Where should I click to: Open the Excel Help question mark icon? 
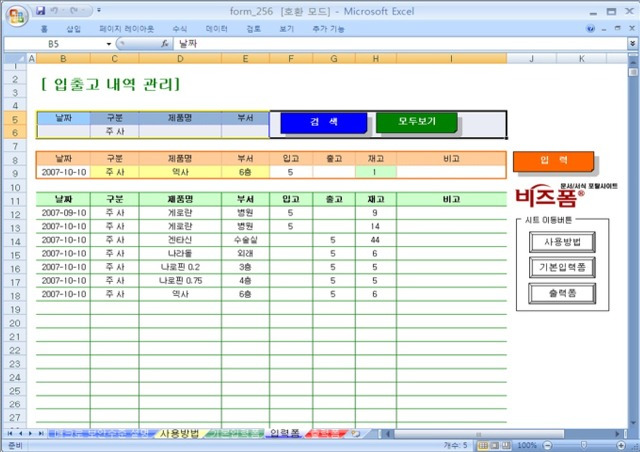coord(590,29)
